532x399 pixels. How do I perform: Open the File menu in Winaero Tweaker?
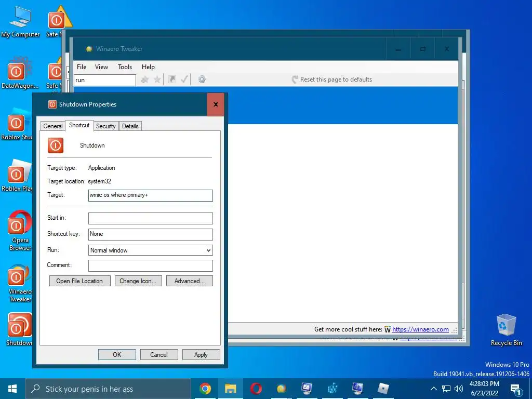pyautogui.click(x=82, y=67)
